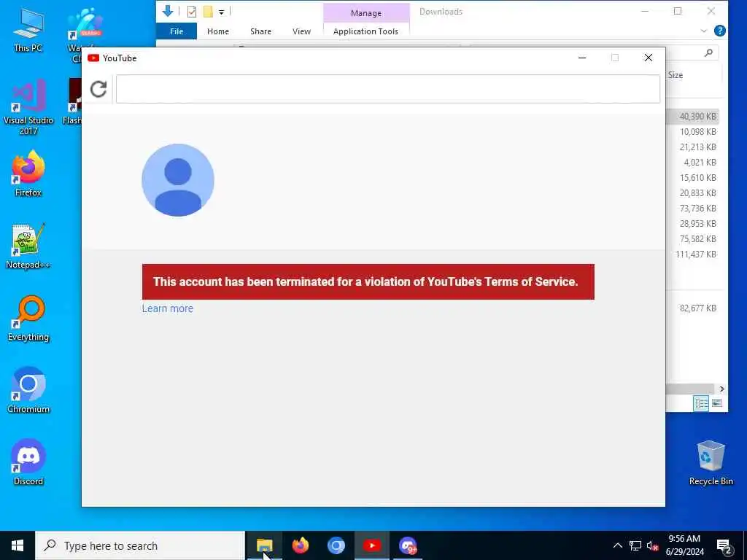Open the File tab in Downloads Explorer
Viewport: 747px width, 560px height.
click(x=177, y=31)
